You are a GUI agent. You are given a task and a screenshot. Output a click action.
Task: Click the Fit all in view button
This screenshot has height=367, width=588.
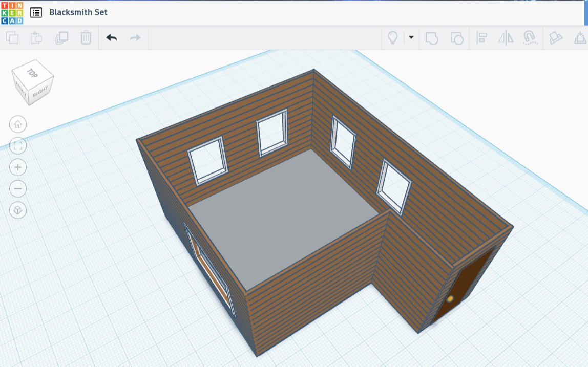coord(18,146)
